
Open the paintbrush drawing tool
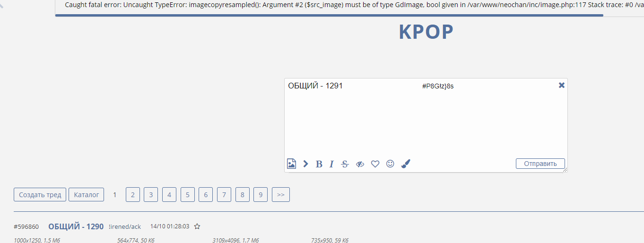pos(406,164)
